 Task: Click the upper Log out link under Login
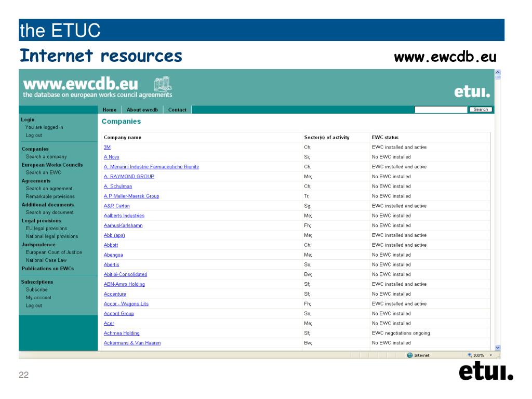pyautogui.click(x=34, y=135)
